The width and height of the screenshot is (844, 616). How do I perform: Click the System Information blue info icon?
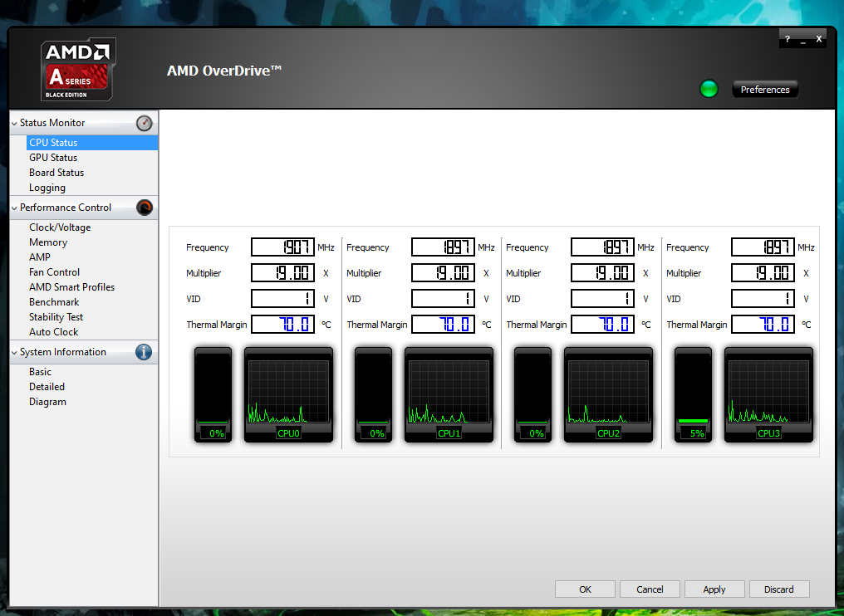(x=144, y=352)
